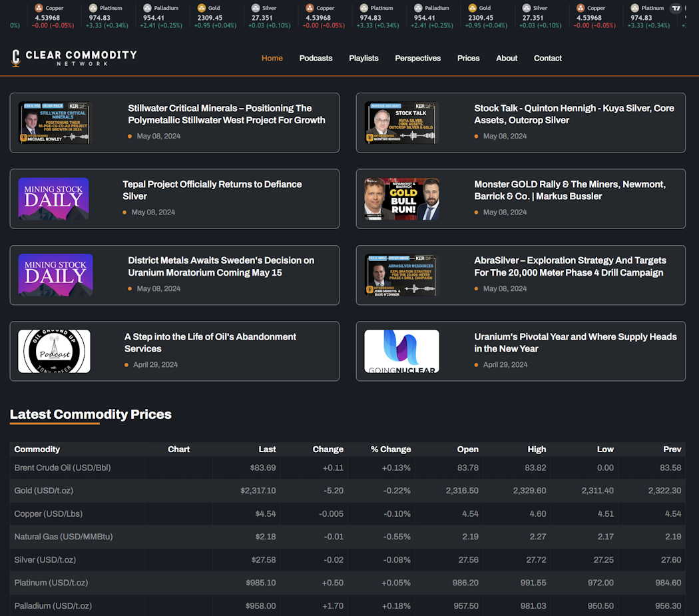Click Mining Stock Daily logo beside District Metals
The width and height of the screenshot is (699, 616).
[x=55, y=275]
